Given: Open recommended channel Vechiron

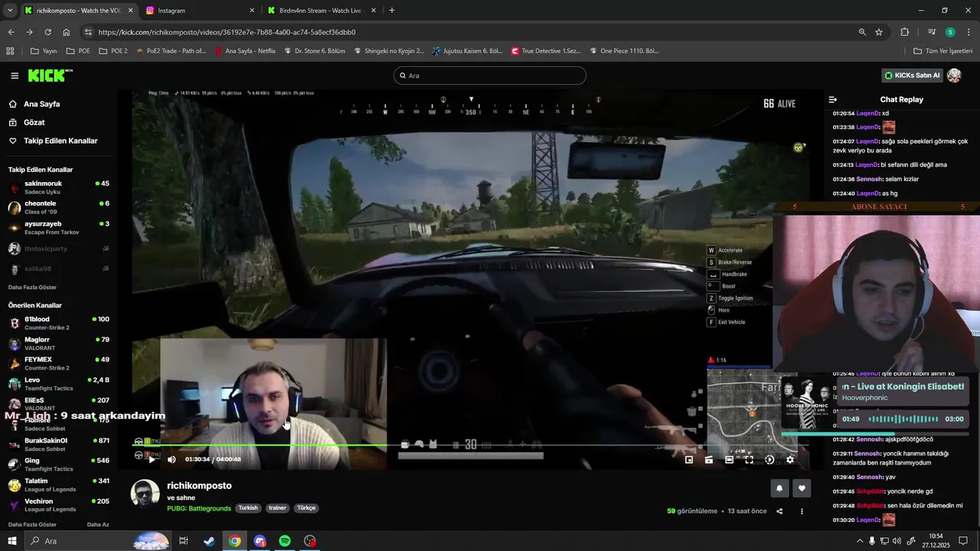Looking at the screenshot, I should pyautogui.click(x=58, y=505).
